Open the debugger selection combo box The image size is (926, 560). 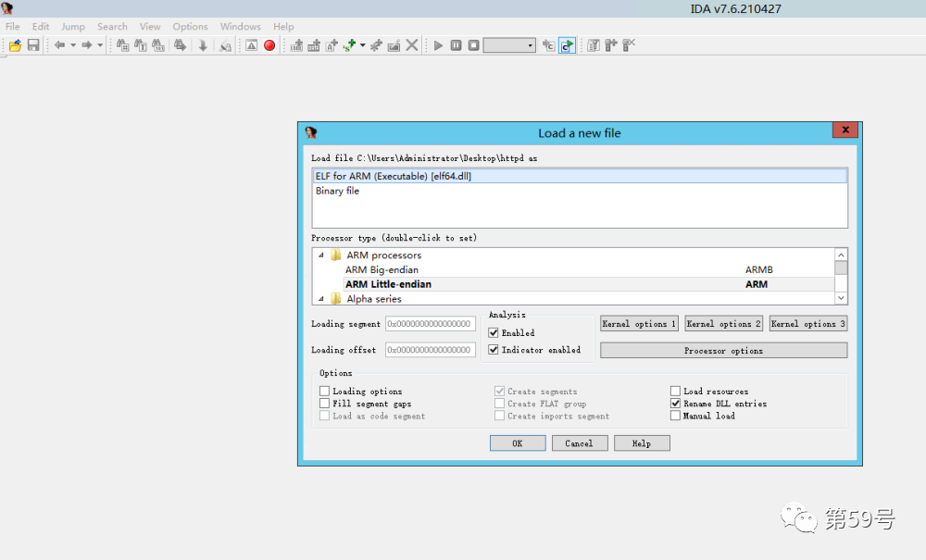coord(509,45)
